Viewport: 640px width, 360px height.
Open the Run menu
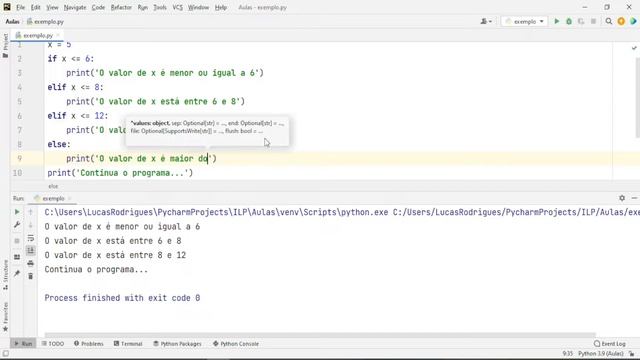(142, 7)
